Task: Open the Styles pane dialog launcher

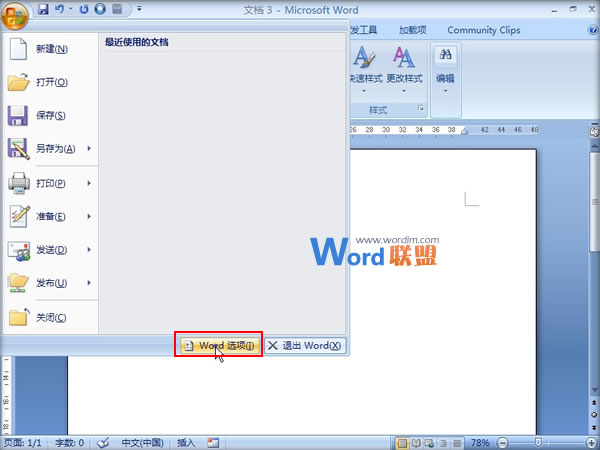Action: pos(421,109)
